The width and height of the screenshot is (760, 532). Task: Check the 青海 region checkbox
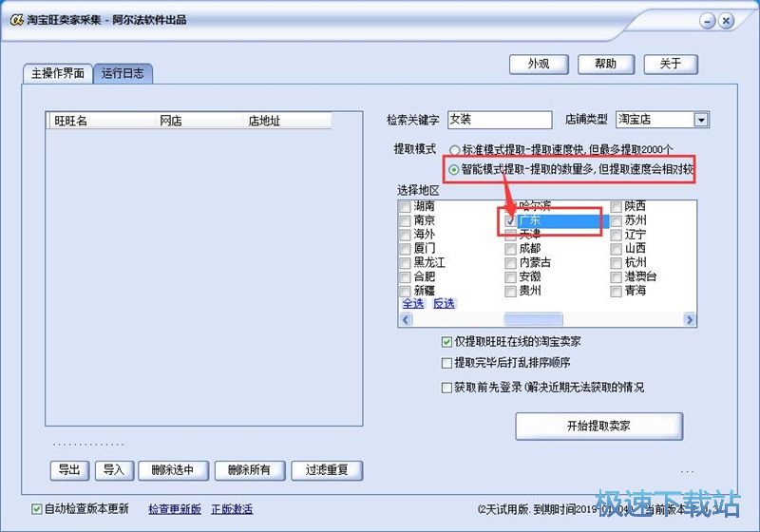click(x=616, y=292)
